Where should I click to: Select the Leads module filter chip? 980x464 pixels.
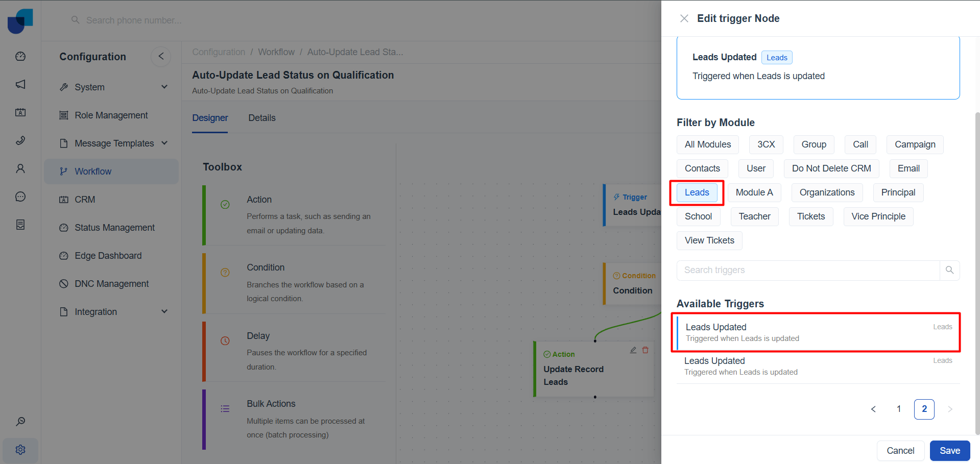[697, 192]
